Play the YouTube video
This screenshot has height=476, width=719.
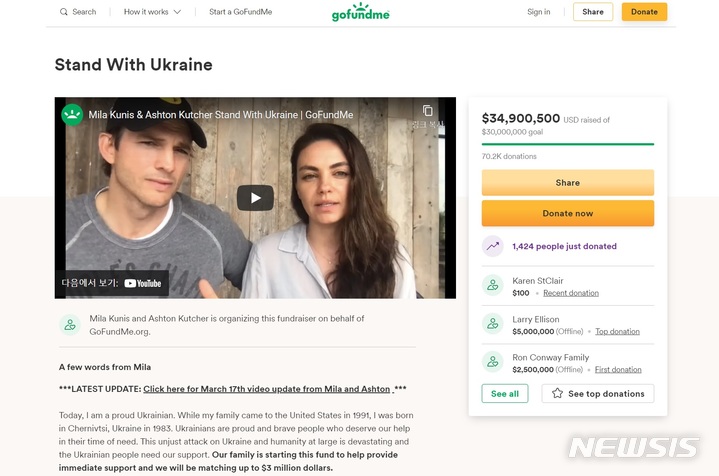coord(255,198)
